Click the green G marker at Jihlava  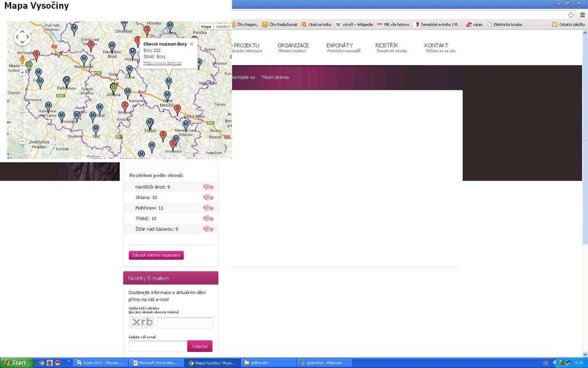(113, 89)
